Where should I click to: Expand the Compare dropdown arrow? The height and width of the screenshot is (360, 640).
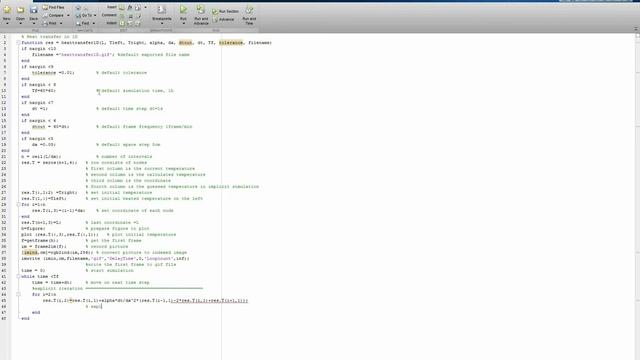tap(68, 16)
